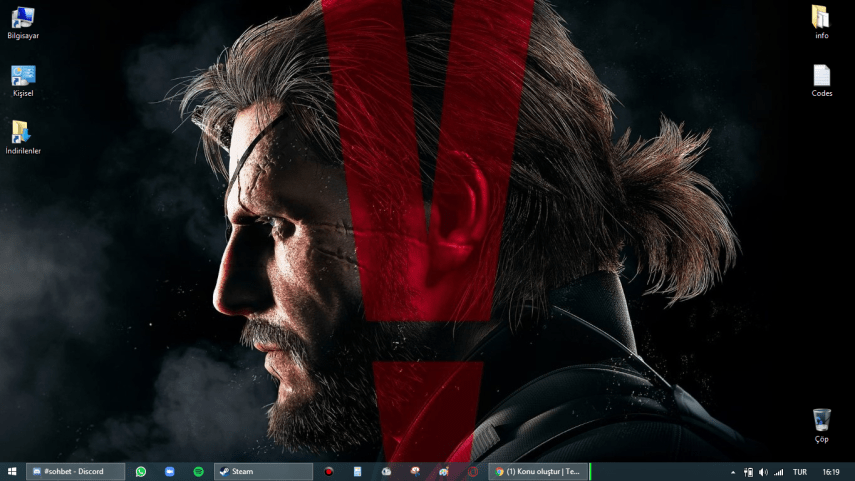
Task: Open the network signal tray icon
Action: pyautogui.click(x=779, y=472)
